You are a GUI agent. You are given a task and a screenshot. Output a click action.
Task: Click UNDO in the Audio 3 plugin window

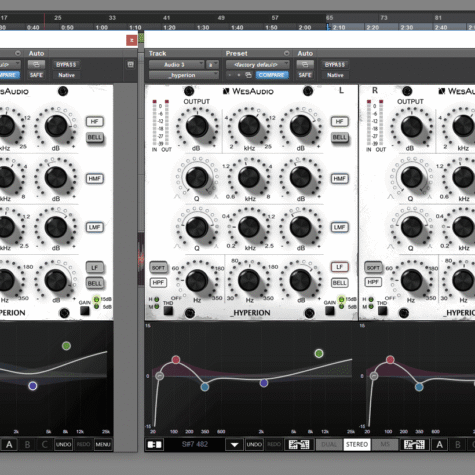[254, 445]
